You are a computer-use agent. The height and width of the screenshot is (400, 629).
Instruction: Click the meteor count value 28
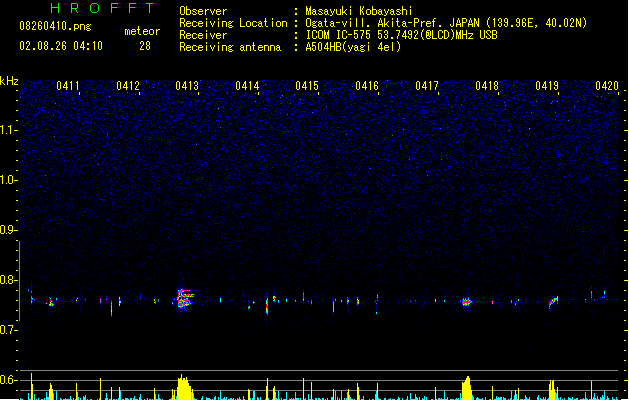(145, 46)
